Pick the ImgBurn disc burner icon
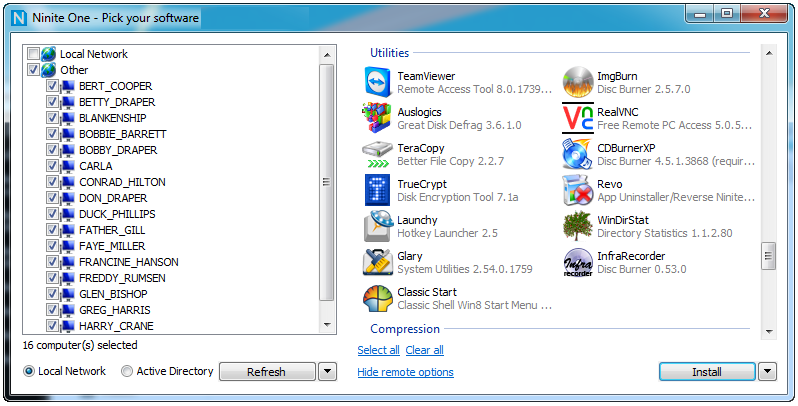This screenshot has height=406, width=798. (578, 82)
